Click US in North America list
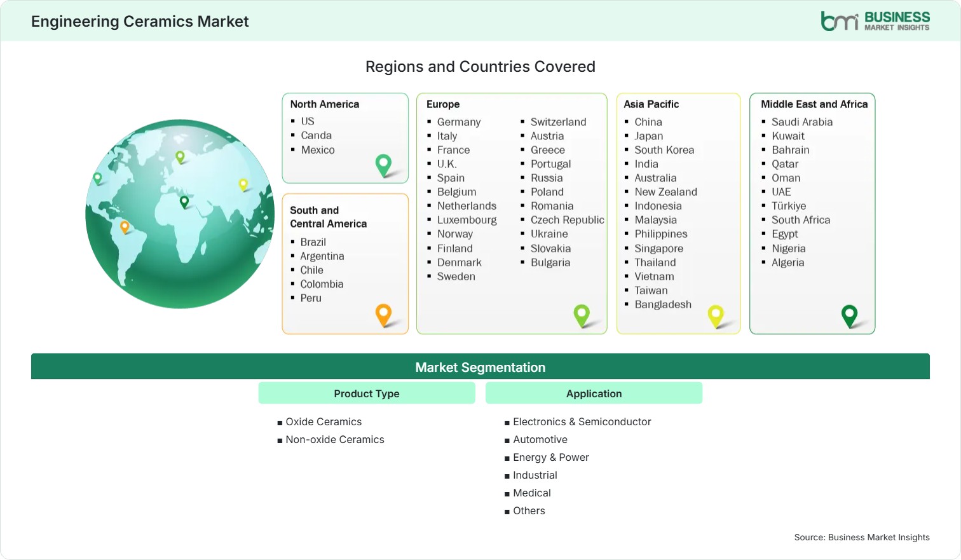Image resolution: width=961 pixels, height=560 pixels. (x=308, y=121)
